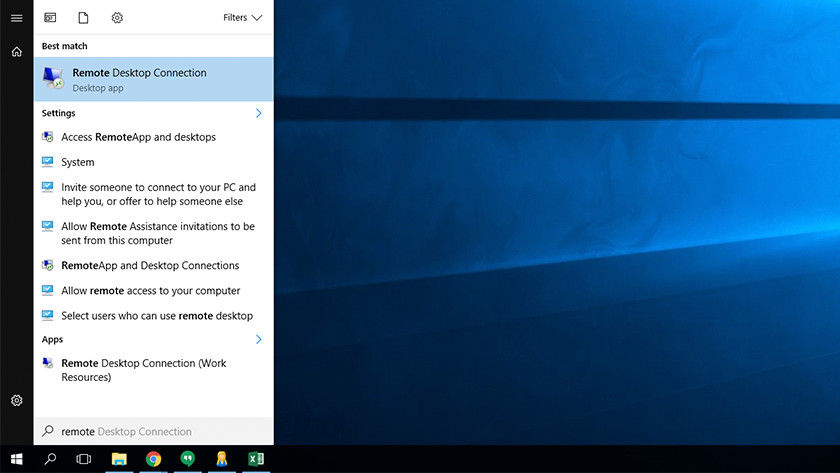Filter search results by Apps icon

pos(50,18)
